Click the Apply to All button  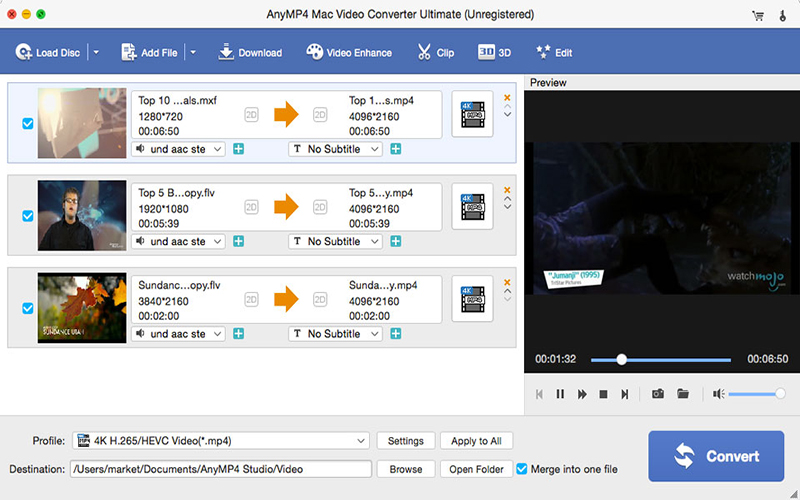476,441
